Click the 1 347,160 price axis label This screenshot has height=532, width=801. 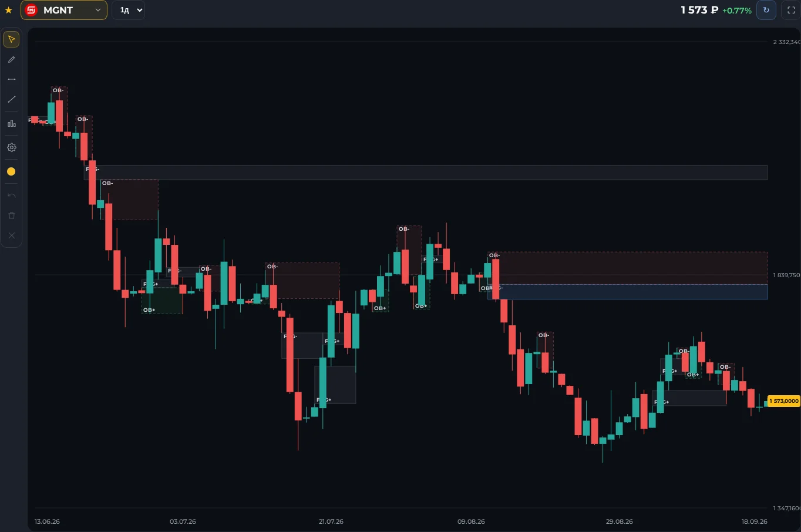(x=786, y=508)
